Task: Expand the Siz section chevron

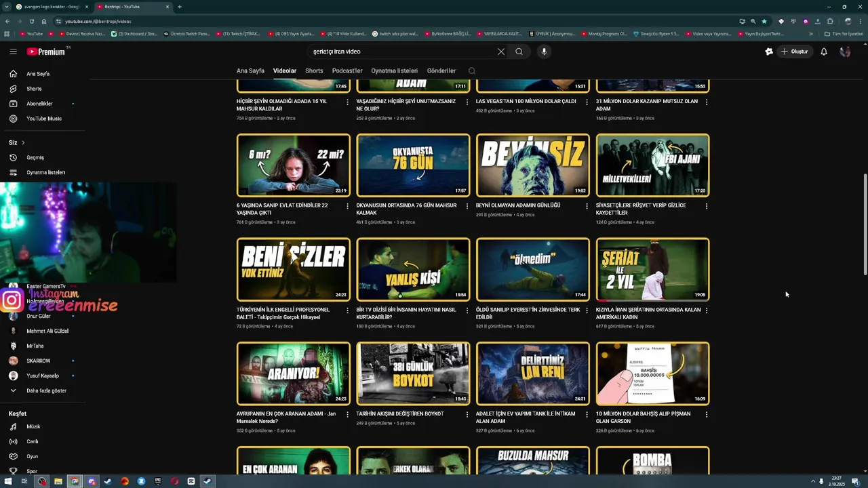Action: [x=23, y=142]
